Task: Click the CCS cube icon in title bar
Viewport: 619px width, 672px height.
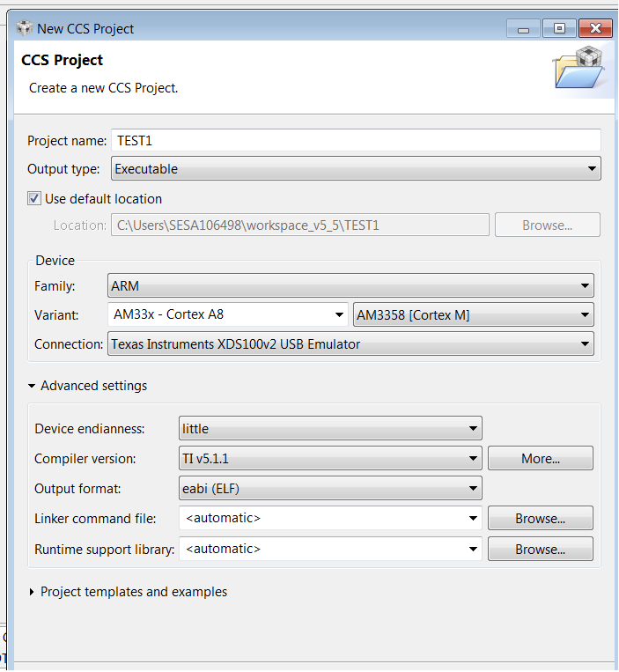Action: (25, 28)
